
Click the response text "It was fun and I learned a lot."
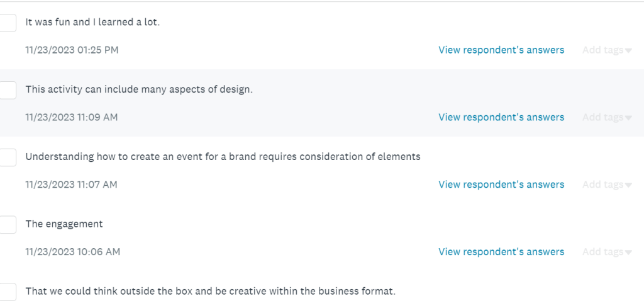92,22
